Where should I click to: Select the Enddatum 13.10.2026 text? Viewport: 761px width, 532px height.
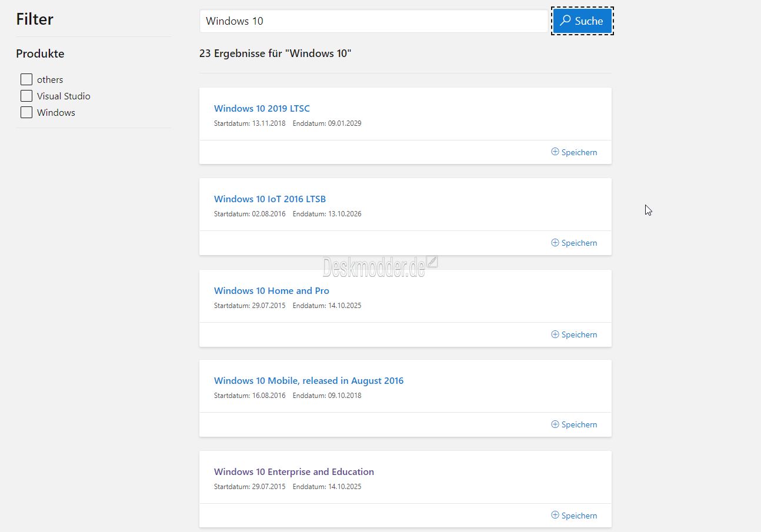[327, 214]
